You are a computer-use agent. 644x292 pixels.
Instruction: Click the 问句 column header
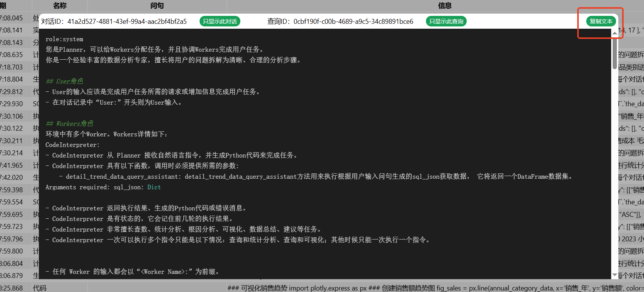157,5
